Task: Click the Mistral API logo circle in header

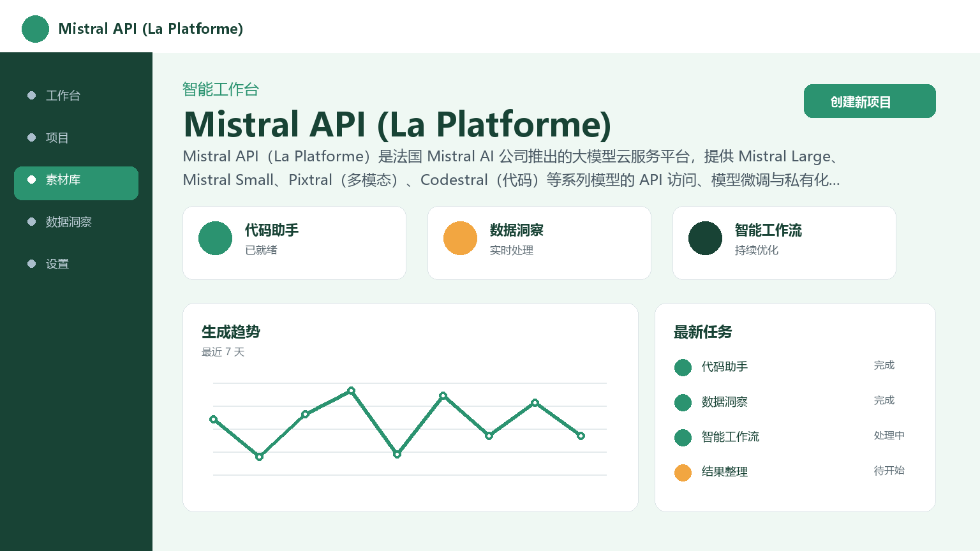Action: coord(35,29)
